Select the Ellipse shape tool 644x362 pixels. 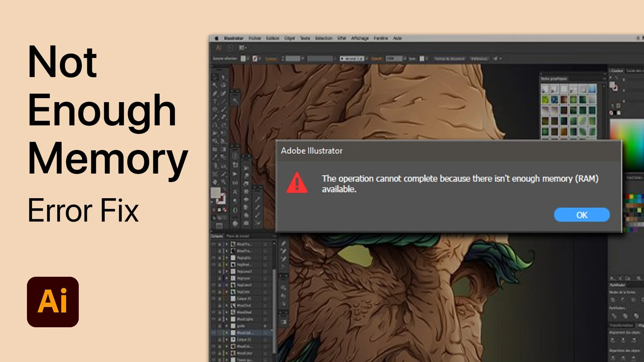coord(215,109)
